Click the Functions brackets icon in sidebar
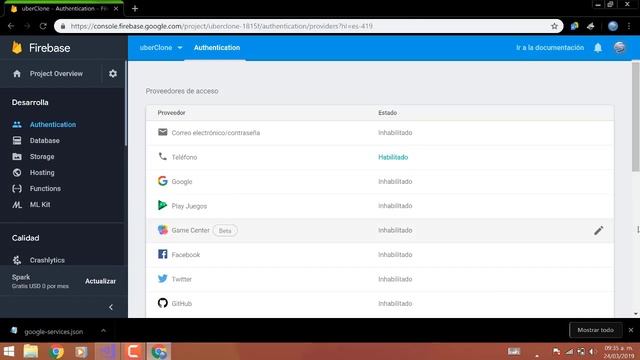The width and height of the screenshot is (640, 360). 17,189
